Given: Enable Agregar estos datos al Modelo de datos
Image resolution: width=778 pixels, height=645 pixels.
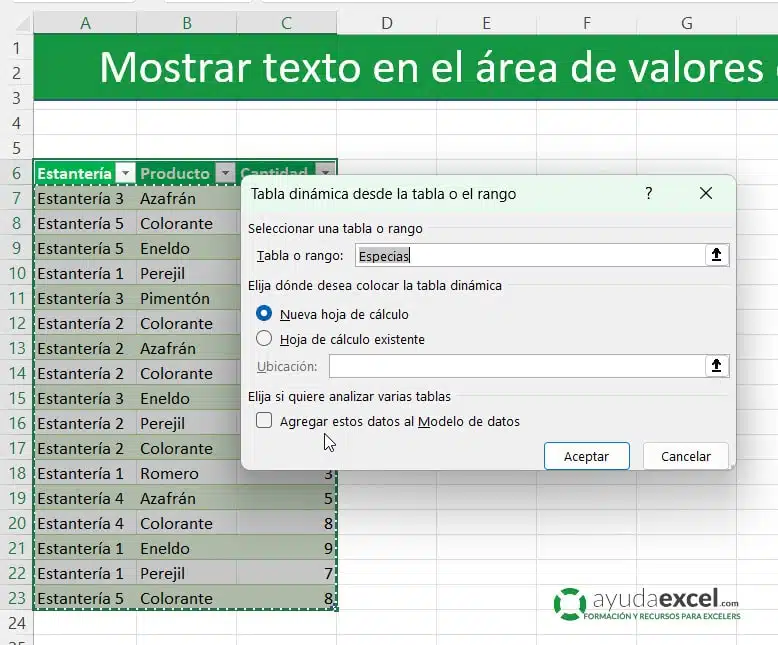Looking at the screenshot, I should [x=264, y=420].
